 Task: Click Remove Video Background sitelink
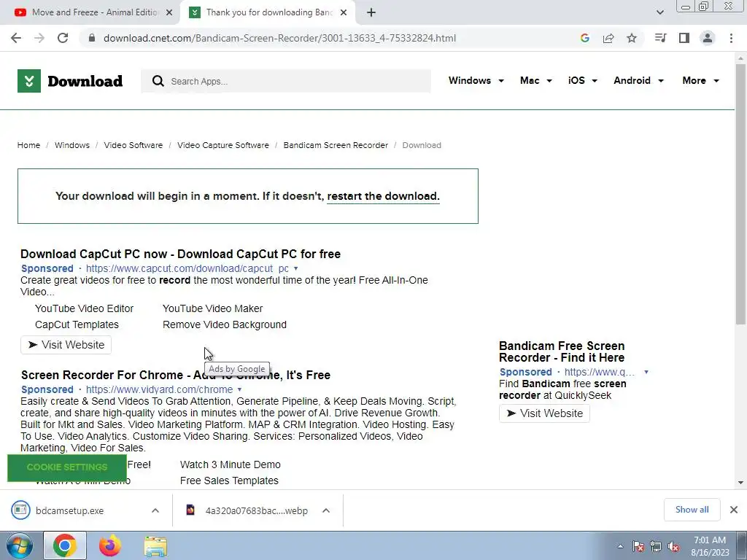click(225, 324)
